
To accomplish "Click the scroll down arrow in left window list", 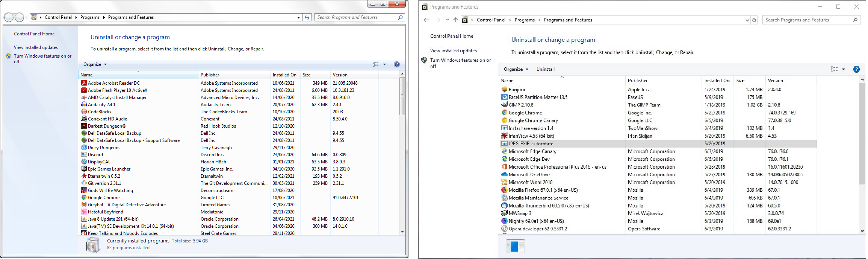I will coord(402,232).
